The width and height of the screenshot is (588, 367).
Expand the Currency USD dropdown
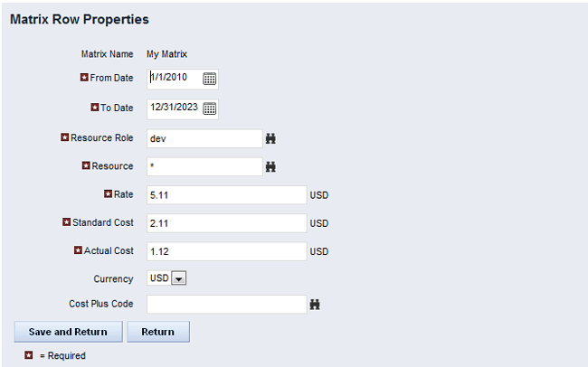click(178, 278)
